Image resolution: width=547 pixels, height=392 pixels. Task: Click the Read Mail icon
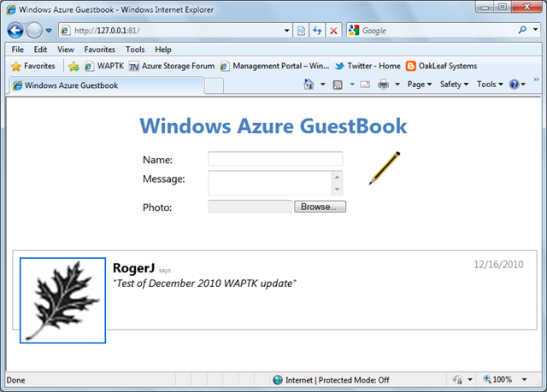pos(365,85)
